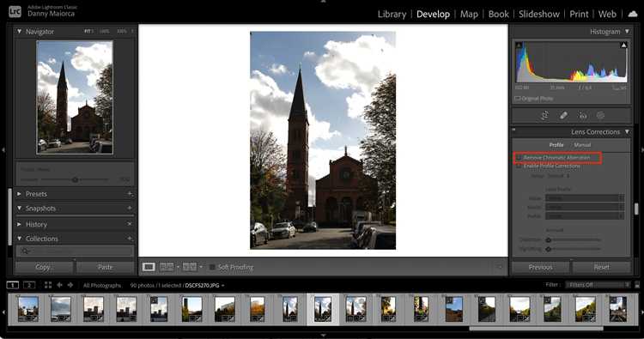Switch to the Map module

pyautogui.click(x=469, y=14)
